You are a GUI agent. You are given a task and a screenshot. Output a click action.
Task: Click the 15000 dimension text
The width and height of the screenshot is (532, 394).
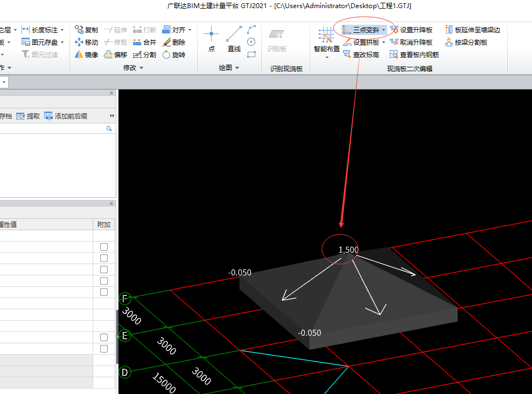164,383
